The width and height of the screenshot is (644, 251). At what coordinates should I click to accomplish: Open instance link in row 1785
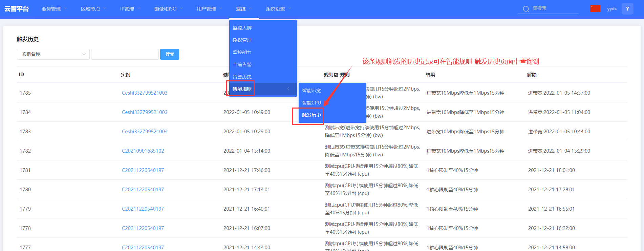[145, 93]
